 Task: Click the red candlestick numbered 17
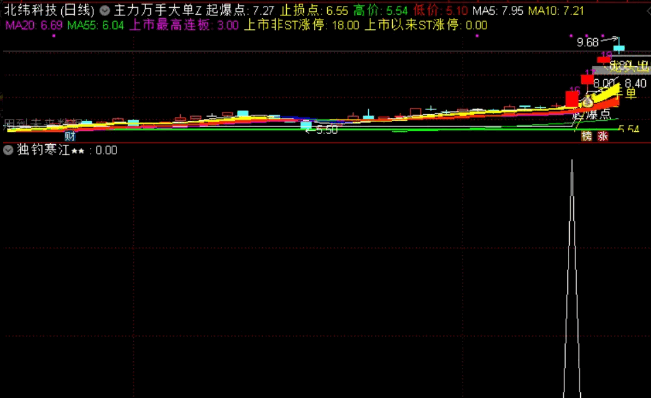click(x=587, y=79)
